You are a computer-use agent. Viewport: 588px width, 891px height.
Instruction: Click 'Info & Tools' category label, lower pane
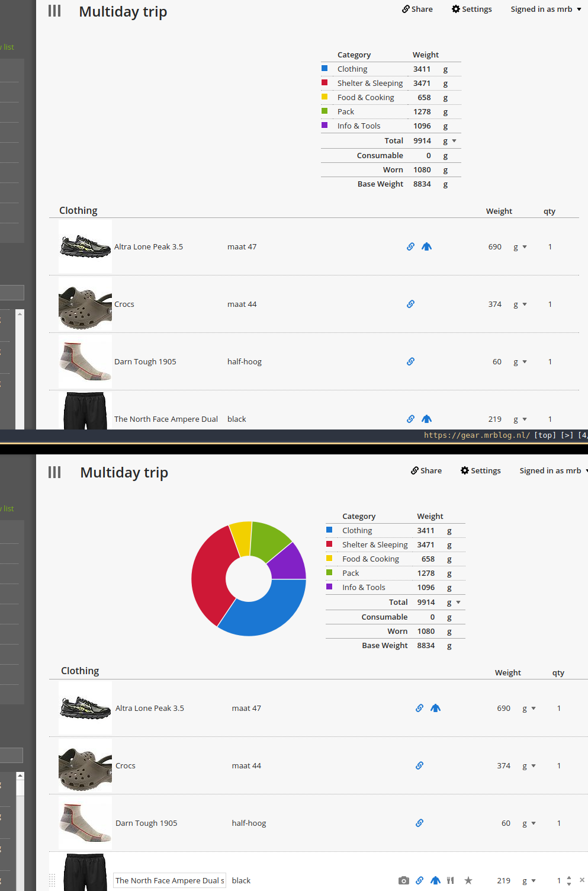[364, 587]
